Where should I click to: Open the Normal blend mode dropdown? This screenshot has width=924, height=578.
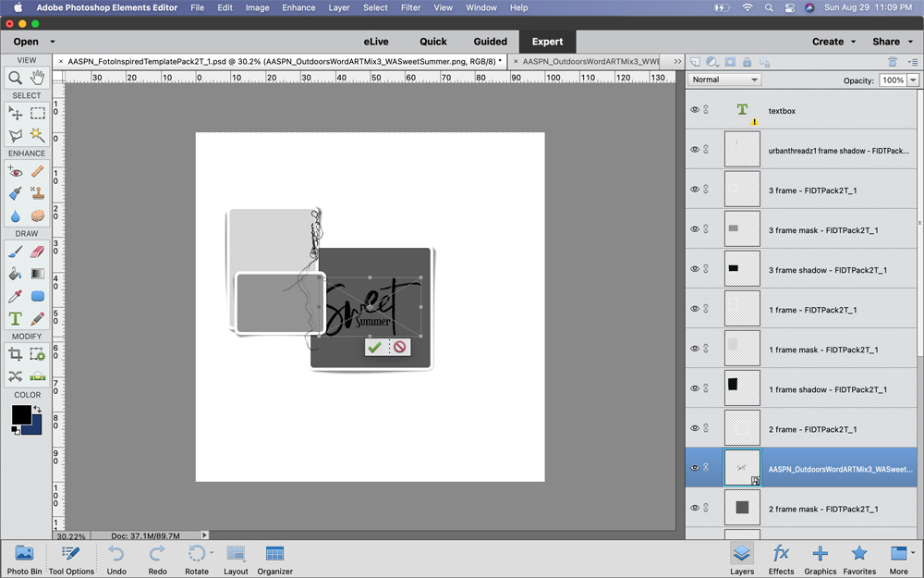click(724, 80)
